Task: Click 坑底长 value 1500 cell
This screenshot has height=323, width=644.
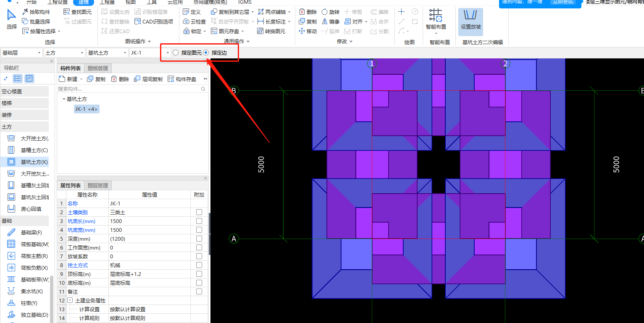Action: (x=149, y=221)
